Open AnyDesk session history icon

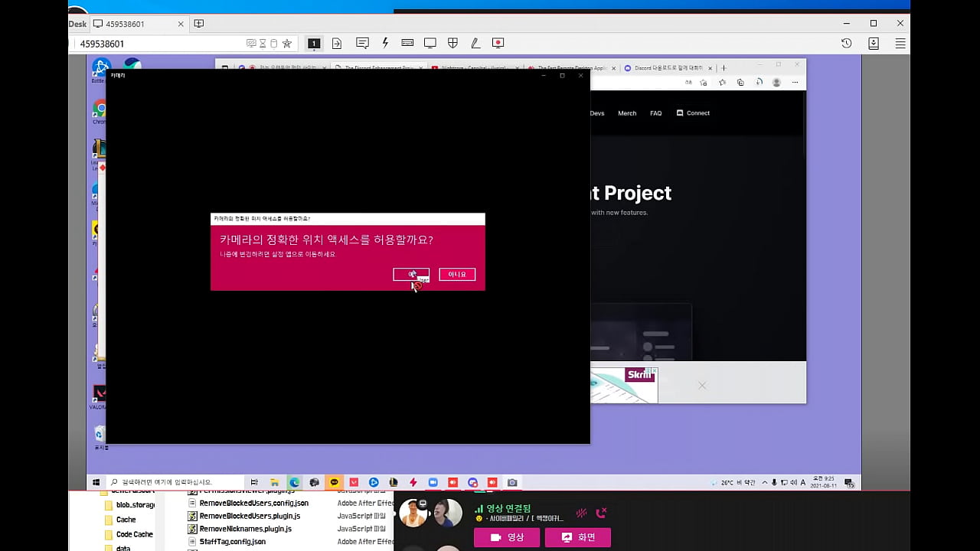click(x=846, y=44)
